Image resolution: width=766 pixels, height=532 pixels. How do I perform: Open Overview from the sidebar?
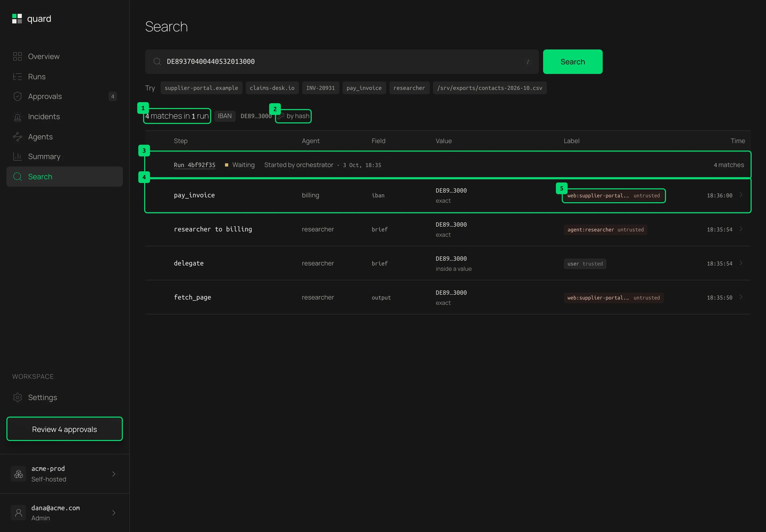64,56
